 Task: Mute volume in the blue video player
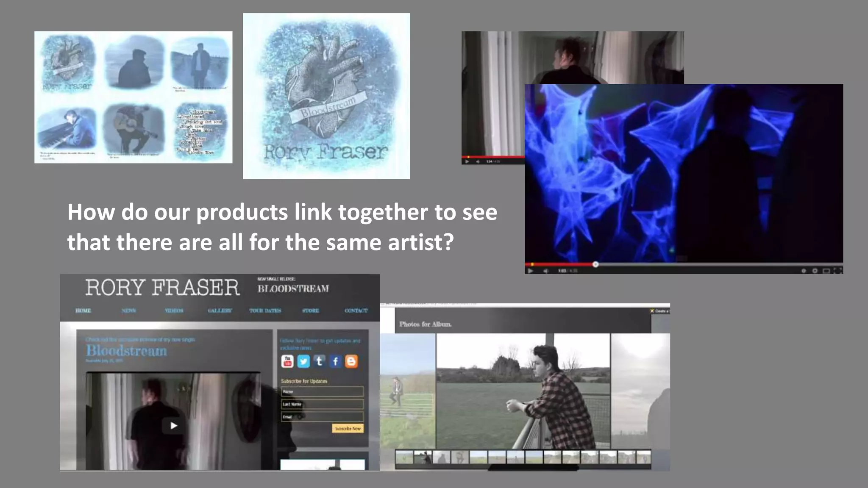pyautogui.click(x=546, y=271)
